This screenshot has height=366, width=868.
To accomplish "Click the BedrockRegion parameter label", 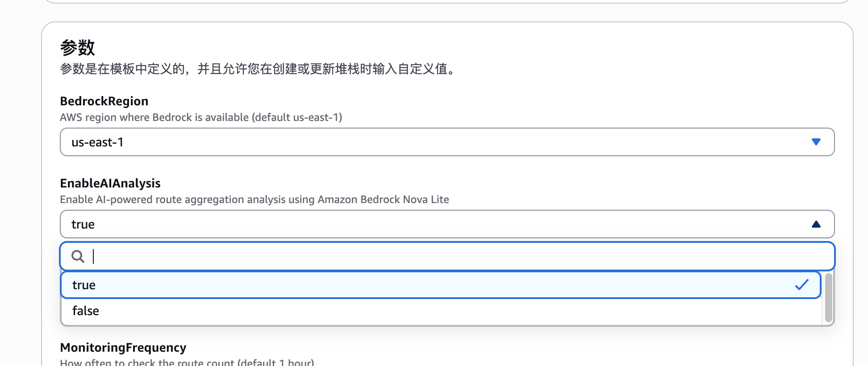I will coord(104,101).
